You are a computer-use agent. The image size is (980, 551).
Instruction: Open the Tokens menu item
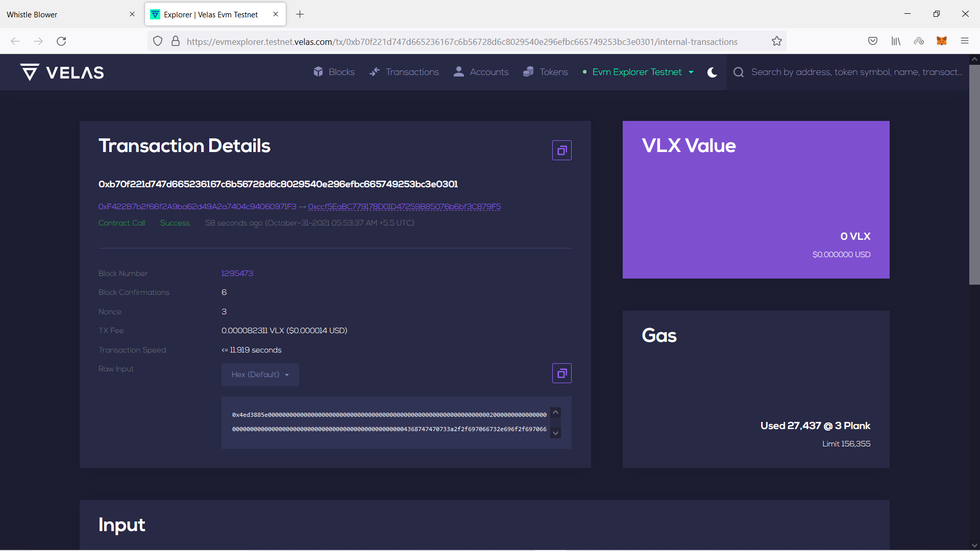click(x=546, y=72)
